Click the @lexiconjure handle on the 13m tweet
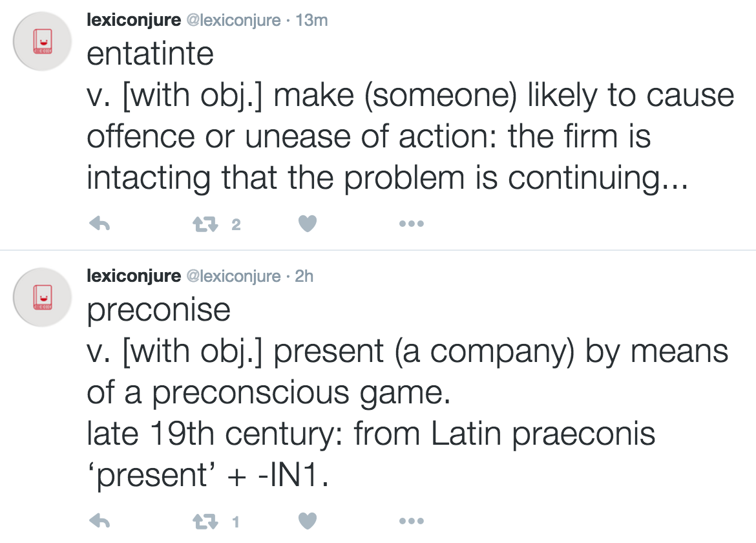 pyautogui.click(x=233, y=21)
